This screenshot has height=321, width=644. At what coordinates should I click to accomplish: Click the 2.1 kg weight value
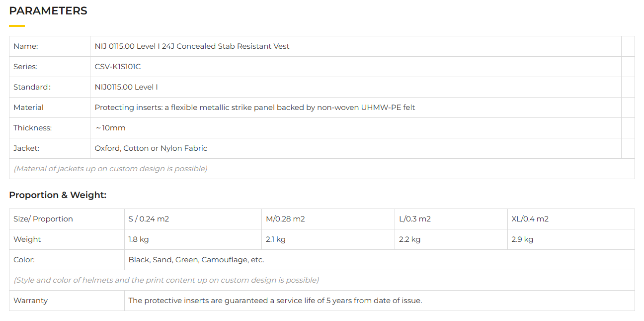pyautogui.click(x=276, y=239)
